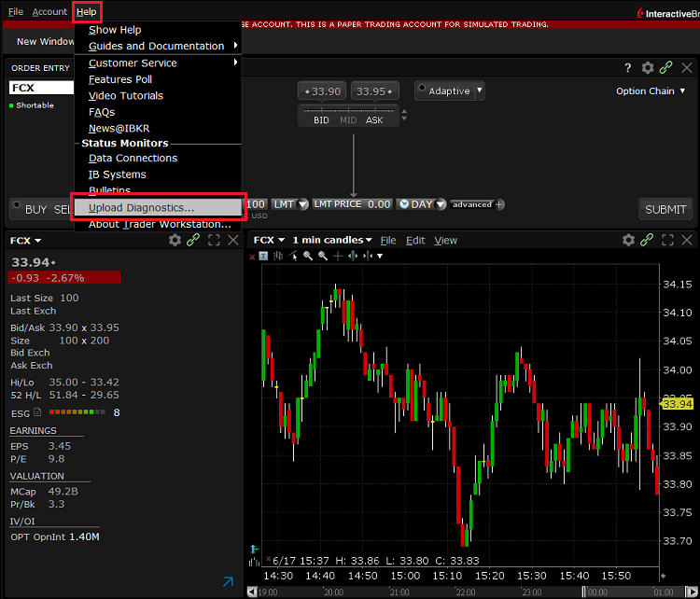Image resolution: width=700 pixels, height=599 pixels.
Task: Select the trendline drawing tool
Action: (x=293, y=256)
